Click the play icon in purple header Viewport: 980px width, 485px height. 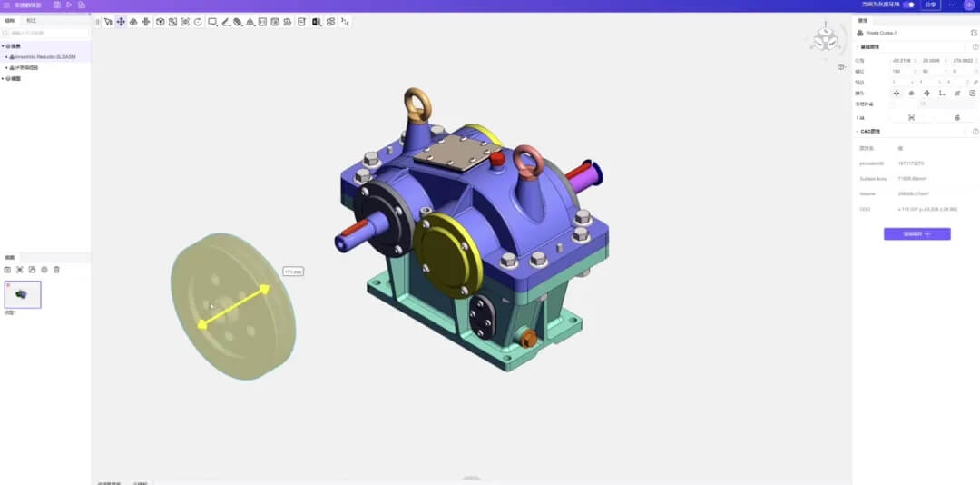pyautogui.click(x=69, y=5)
